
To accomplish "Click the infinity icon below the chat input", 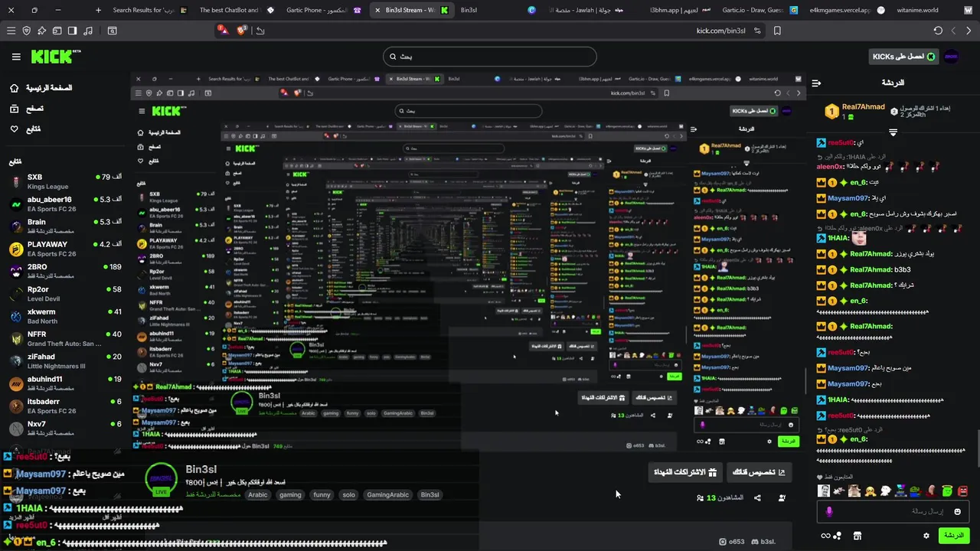I will coord(826,536).
